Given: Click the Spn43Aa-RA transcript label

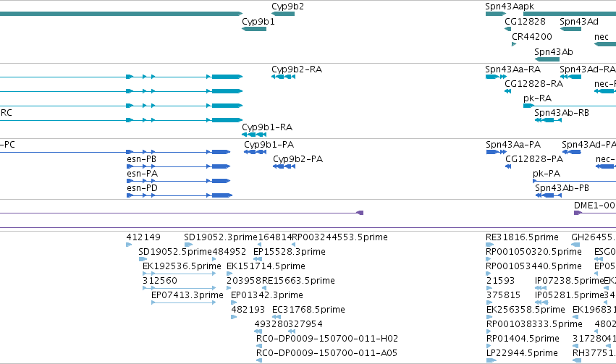Looking at the screenshot, I should pyautogui.click(x=512, y=69).
